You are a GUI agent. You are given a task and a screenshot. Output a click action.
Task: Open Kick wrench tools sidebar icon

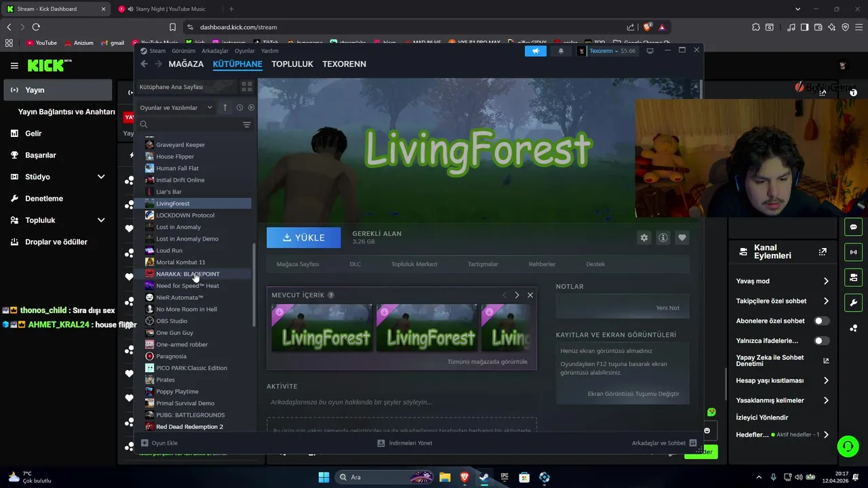[x=853, y=302]
